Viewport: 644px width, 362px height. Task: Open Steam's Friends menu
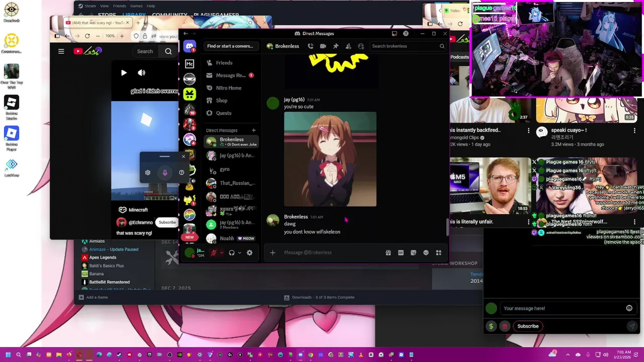coord(120,6)
